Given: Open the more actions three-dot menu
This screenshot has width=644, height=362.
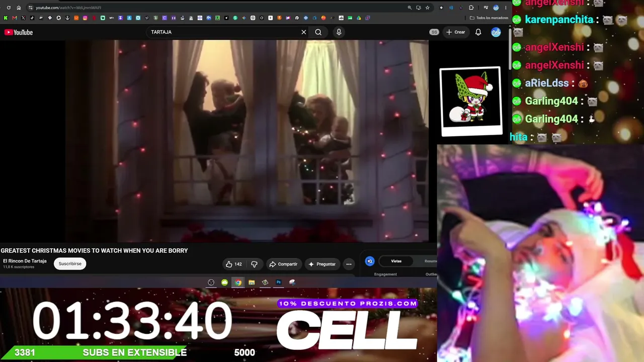Looking at the screenshot, I should [349, 264].
